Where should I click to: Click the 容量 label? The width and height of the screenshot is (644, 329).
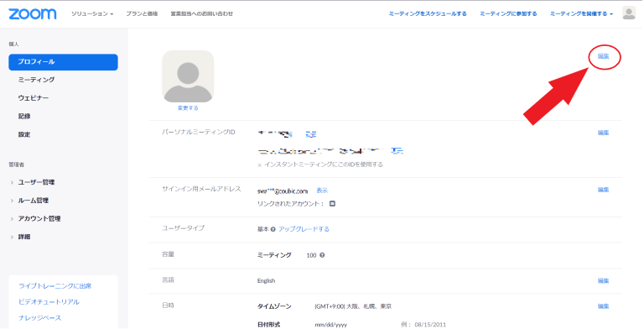click(x=168, y=254)
